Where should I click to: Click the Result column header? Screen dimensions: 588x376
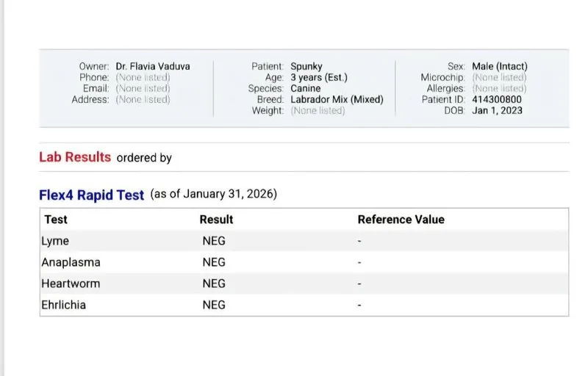[216, 220]
